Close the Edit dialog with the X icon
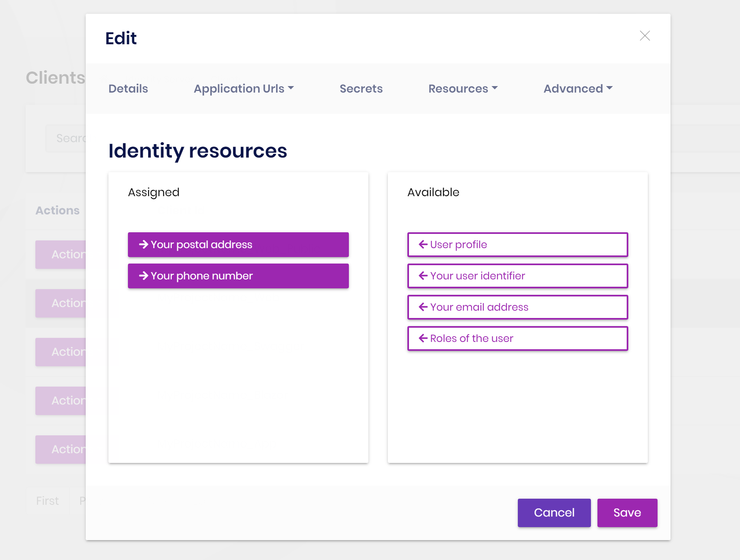 [645, 36]
